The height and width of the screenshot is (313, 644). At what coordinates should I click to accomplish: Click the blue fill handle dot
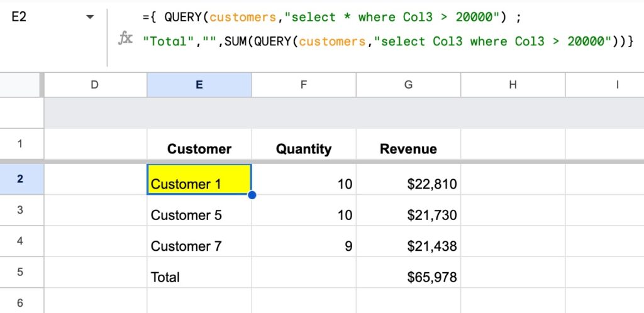tap(252, 195)
